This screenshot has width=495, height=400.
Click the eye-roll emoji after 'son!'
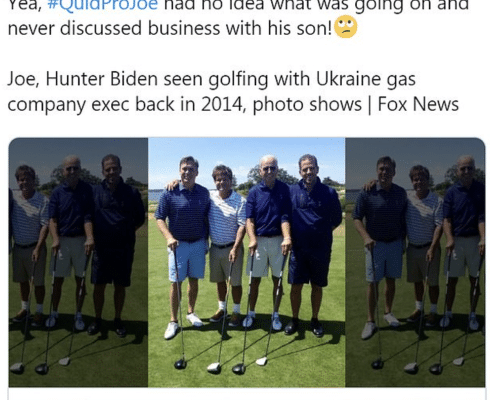coord(345,28)
